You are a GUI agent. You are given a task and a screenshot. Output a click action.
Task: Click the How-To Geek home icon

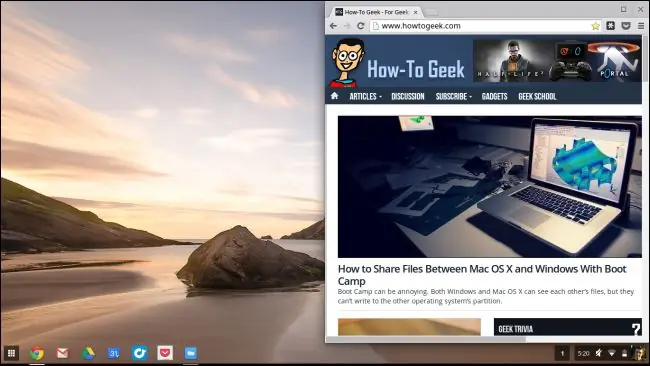click(335, 96)
